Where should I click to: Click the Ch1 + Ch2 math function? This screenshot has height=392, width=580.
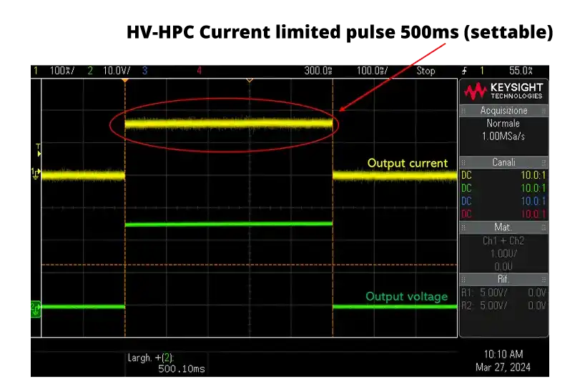[x=503, y=241]
